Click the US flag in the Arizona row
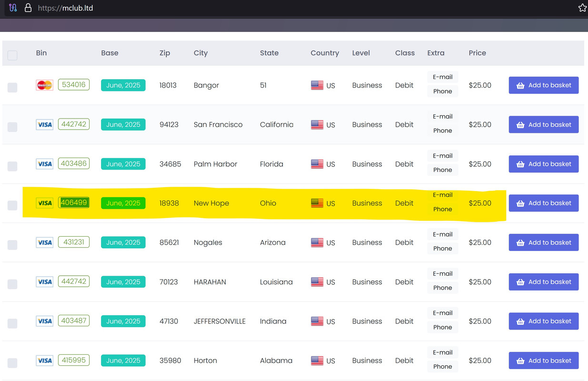The height and width of the screenshot is (381, 588). point(317,242)
